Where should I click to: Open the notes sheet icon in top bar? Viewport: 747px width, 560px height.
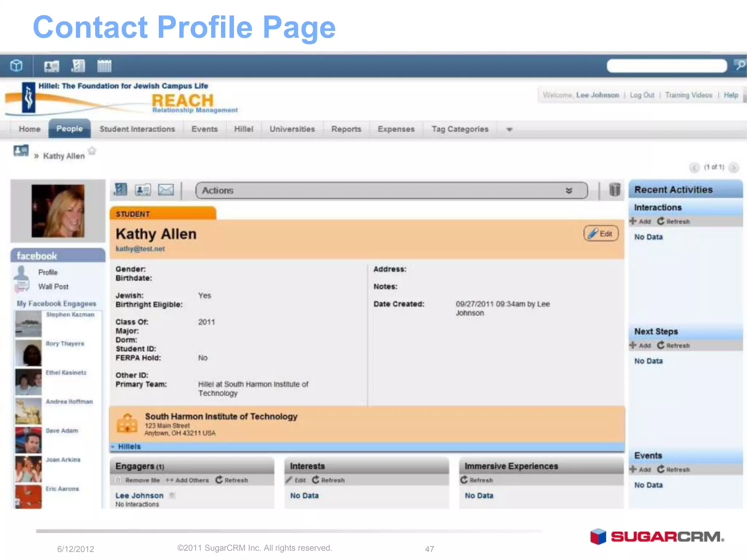(78, 66)
